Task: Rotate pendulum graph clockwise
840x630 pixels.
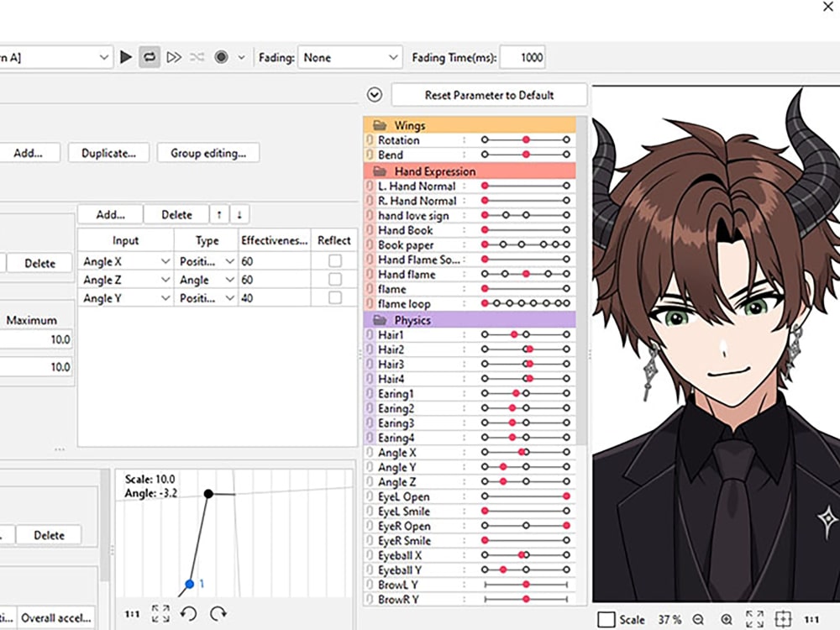Action: pos(218,614)
